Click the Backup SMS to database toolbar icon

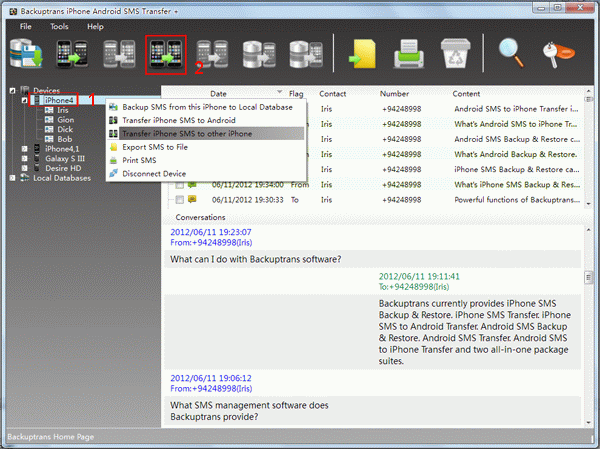[26, 54]
